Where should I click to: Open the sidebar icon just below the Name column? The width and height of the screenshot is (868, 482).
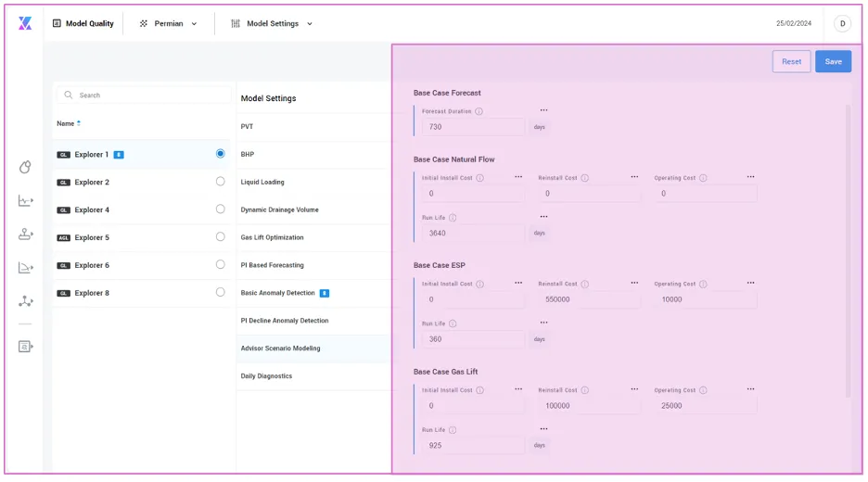coord(25,167)
